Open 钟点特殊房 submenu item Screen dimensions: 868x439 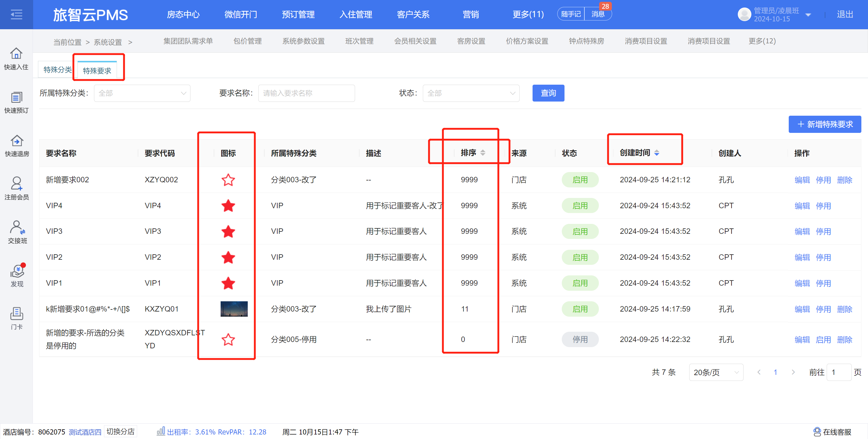coord(586,41)
